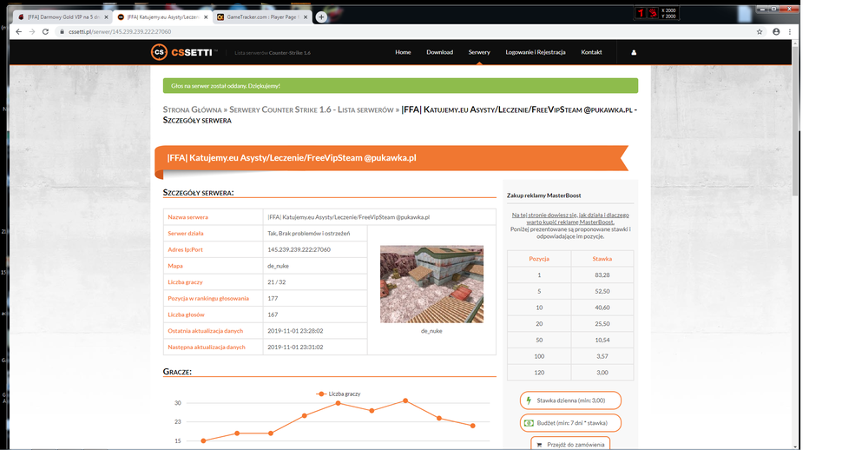Open a new tab with plus button

321,17
